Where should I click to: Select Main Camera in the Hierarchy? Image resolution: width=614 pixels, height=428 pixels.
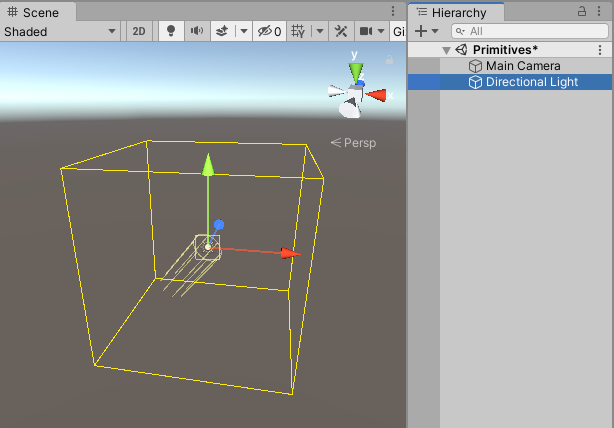pos(522,66)
